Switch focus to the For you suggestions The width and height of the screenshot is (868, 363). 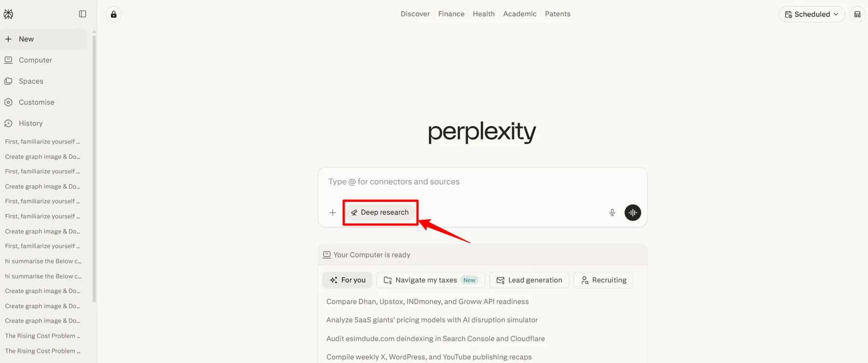click(347, 280)
